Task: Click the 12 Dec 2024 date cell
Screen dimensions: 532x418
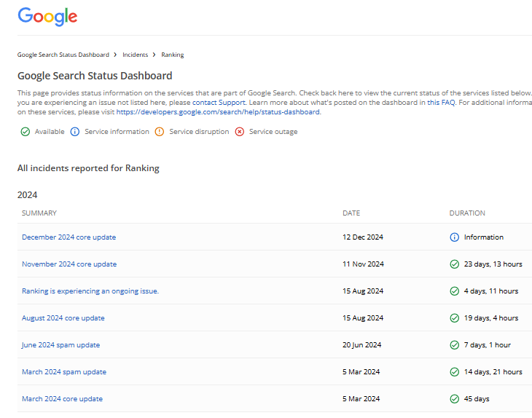Action: pos(363,237)
